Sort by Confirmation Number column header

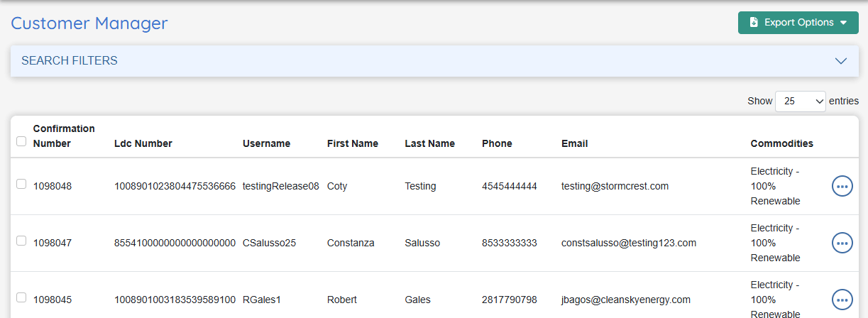(x=64, y=136)
